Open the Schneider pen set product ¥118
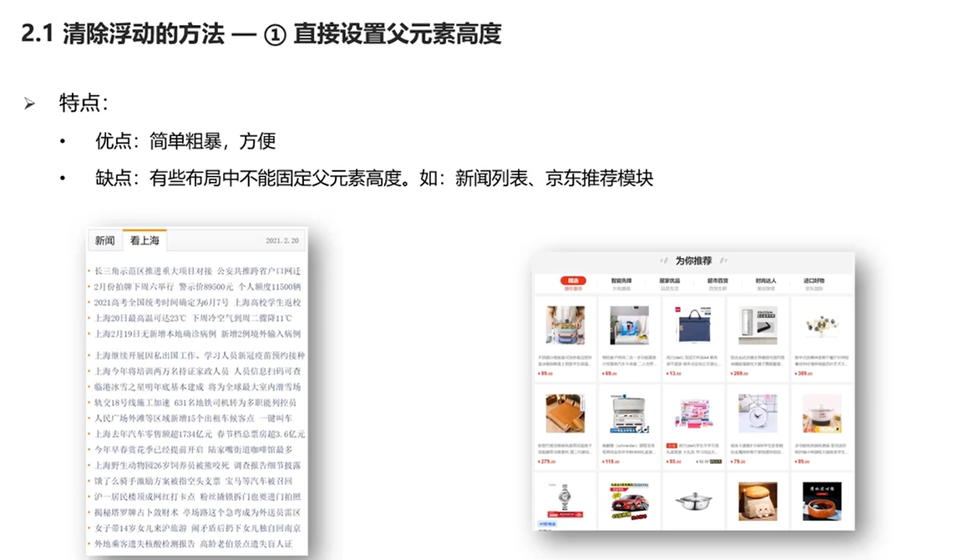This screenshot has height=560, width=963. (629, 414)
